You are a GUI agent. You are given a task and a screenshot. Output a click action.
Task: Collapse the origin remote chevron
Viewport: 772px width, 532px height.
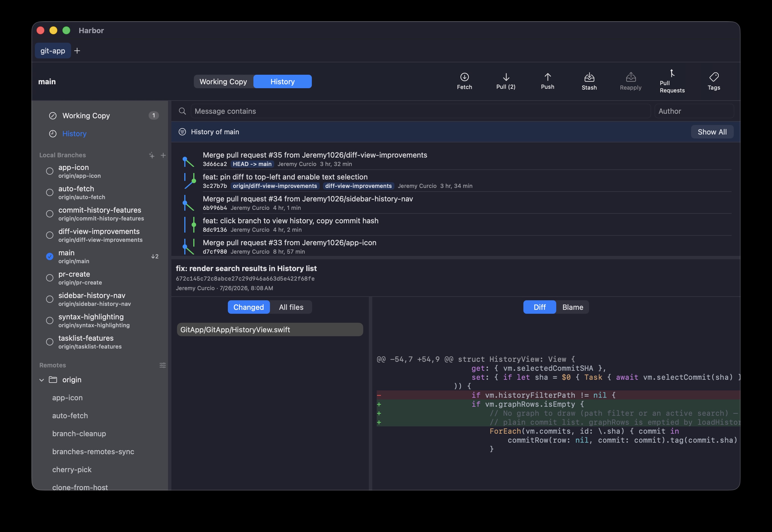[42, 380]
